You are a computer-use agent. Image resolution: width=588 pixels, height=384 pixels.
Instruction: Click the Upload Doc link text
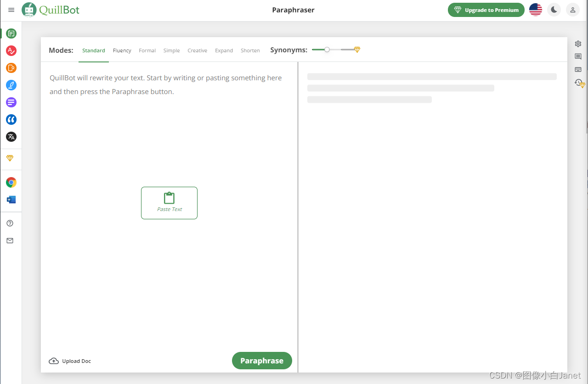coord(77,361)
